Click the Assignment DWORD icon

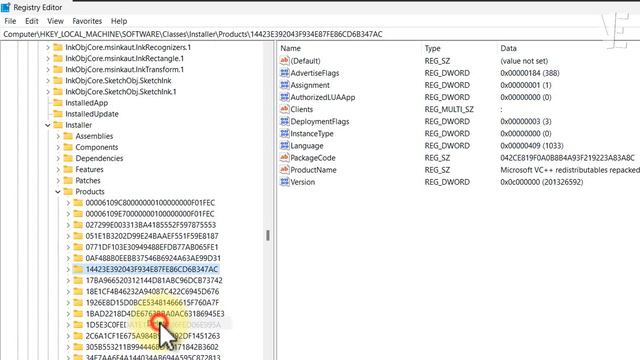[x=284, y=85]
